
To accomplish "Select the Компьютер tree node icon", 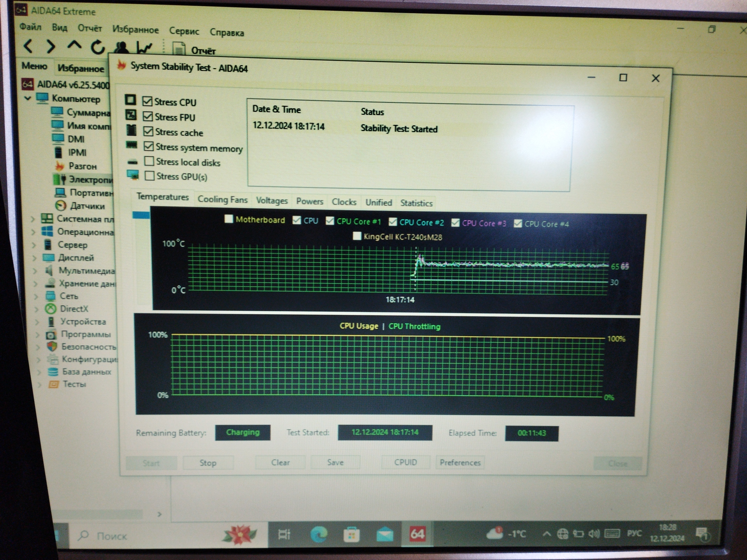I will click(x=42, y=98).
